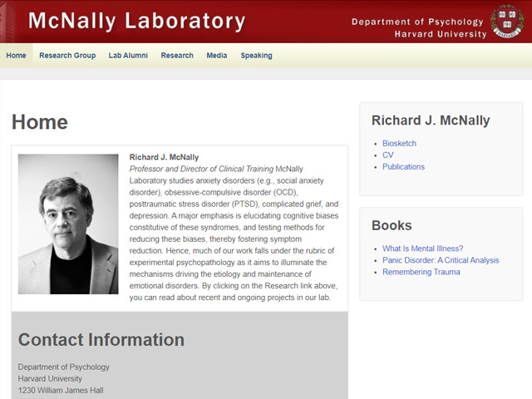Click the Contact Information heading

101,340
